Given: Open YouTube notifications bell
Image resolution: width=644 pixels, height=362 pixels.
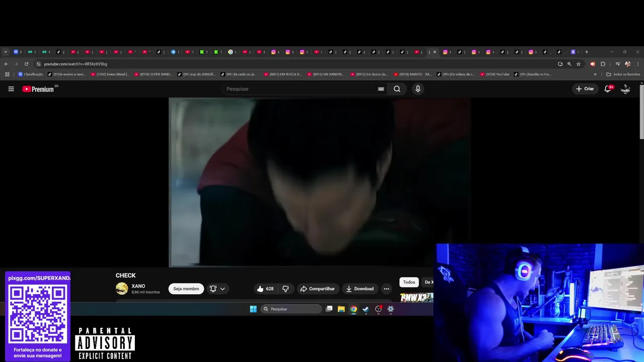Looking at the screenshot, I should [x=608, y=89].
